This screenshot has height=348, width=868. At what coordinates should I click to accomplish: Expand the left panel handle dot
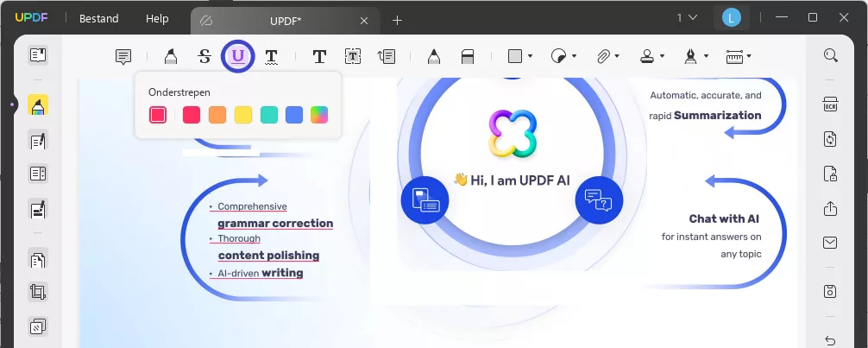pyautogui.click(x=12, y=104)
